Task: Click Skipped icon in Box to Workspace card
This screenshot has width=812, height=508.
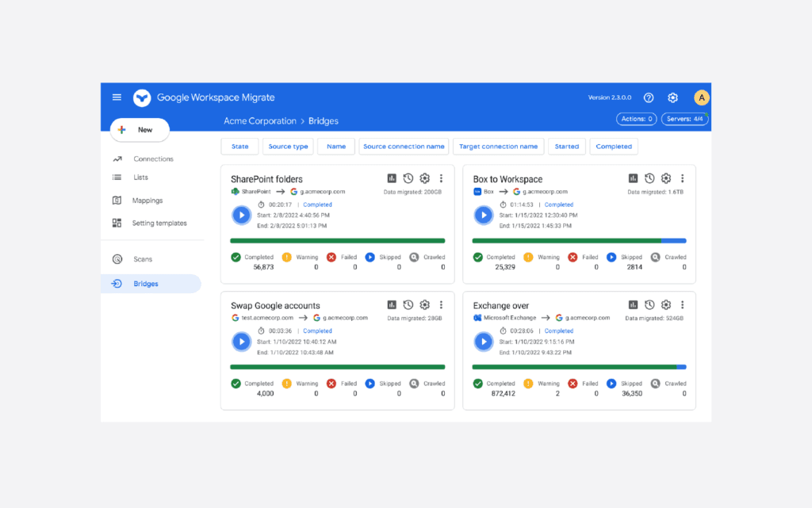Action: pos(611,257)
